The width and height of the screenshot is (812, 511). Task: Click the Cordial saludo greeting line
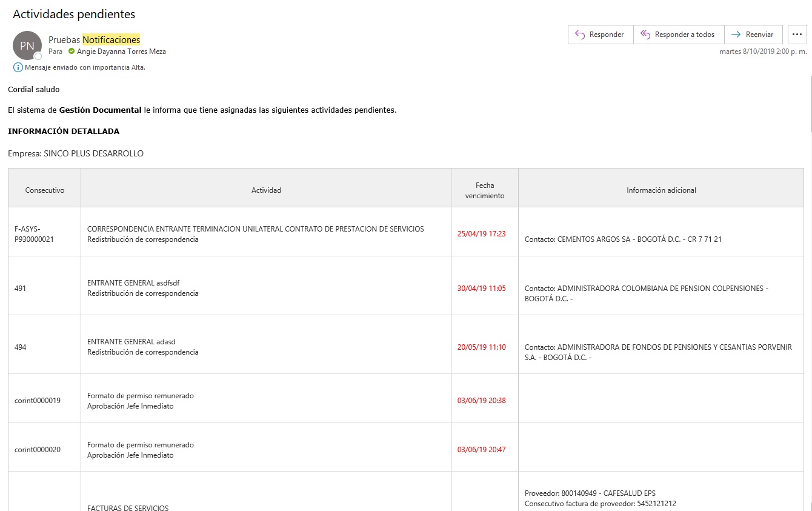coord(34,90)
